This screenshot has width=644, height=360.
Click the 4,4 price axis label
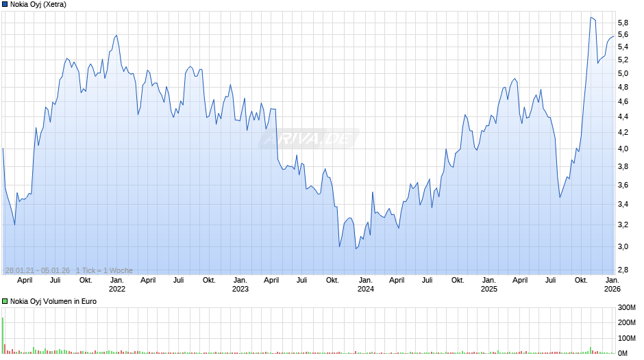623,116
